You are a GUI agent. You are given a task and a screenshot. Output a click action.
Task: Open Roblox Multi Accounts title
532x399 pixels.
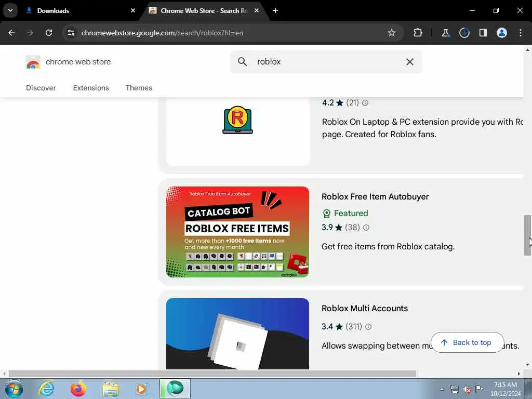(365, 309)
